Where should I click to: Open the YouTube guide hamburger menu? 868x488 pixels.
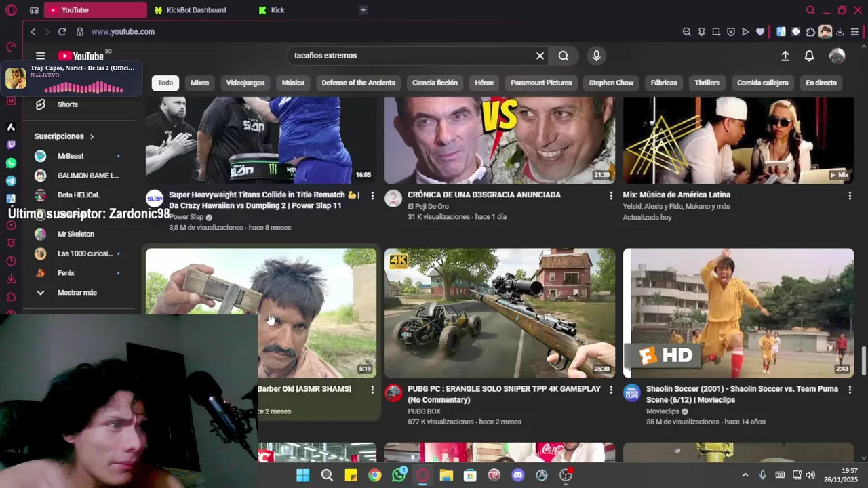click(41, 56)
